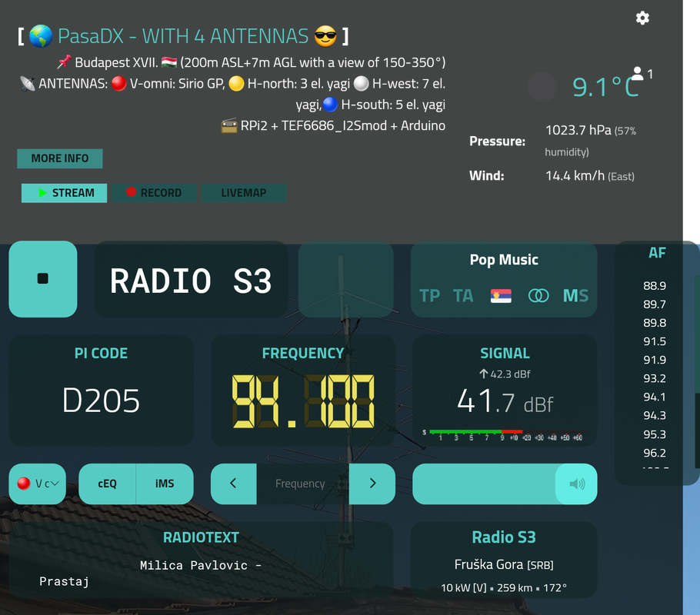The height and width of the screenshot is (615, 700).
Task: Open the V antenna selection dropdown
Action: (x=38, y=484)
